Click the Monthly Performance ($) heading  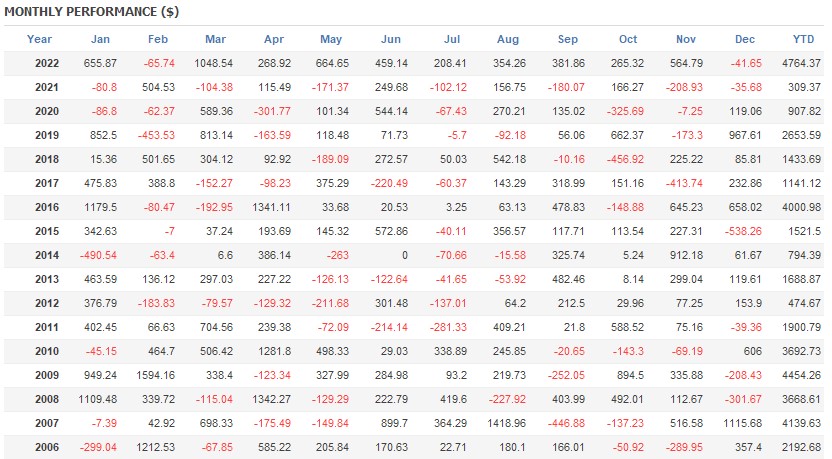coord(92,12)
